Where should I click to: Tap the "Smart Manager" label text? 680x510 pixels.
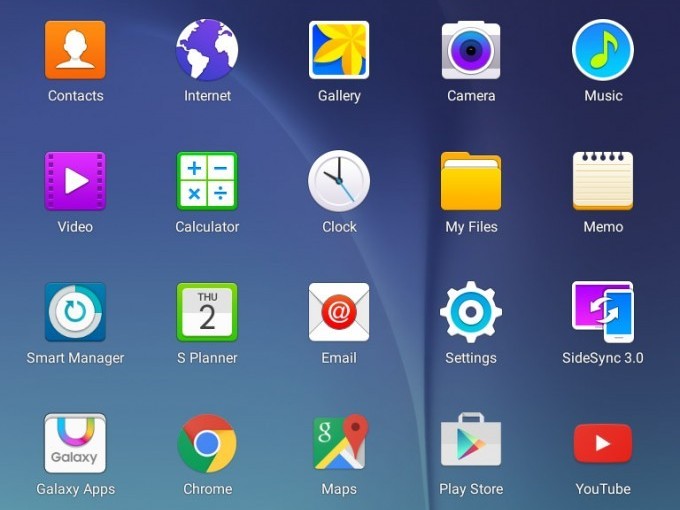(75, 358)
